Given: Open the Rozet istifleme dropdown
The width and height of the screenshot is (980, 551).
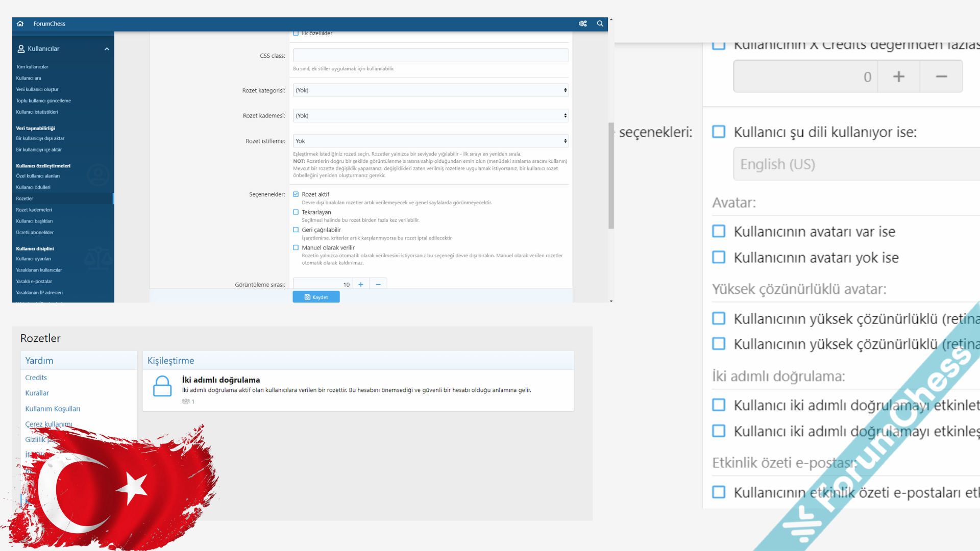Looking at the screenshot, I should click(430, 141).
